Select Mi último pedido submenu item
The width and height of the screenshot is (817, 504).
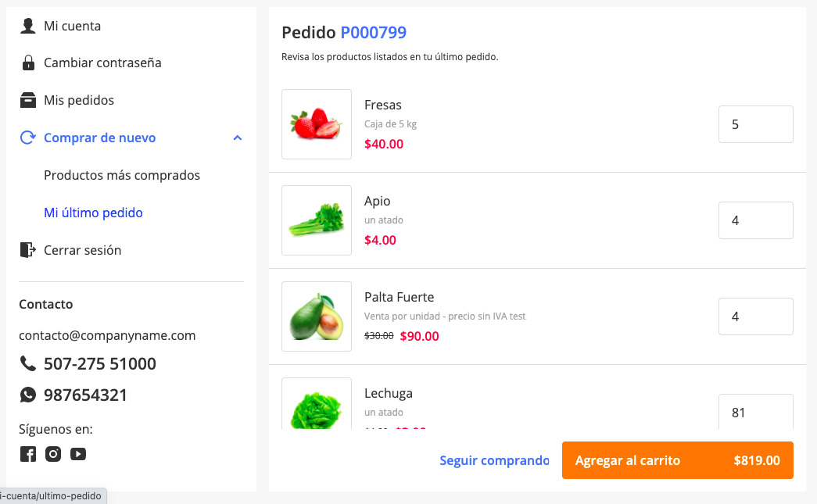pyautogui.click(x=93, y=213)
